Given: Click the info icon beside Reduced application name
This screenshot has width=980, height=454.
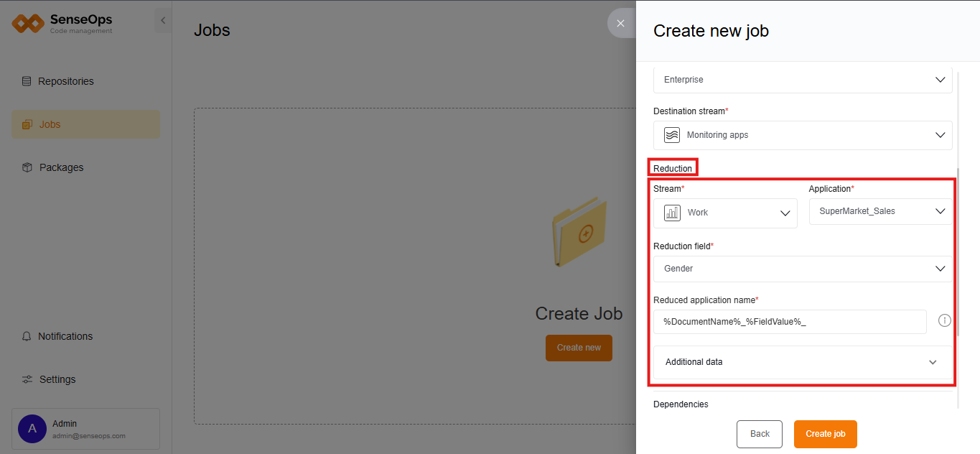Looking at the screenshot, I should point(945,320).
